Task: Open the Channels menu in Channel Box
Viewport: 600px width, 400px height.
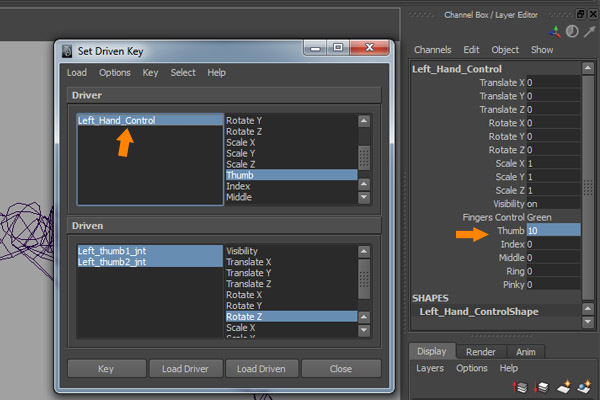Action: tap(433, 50)
